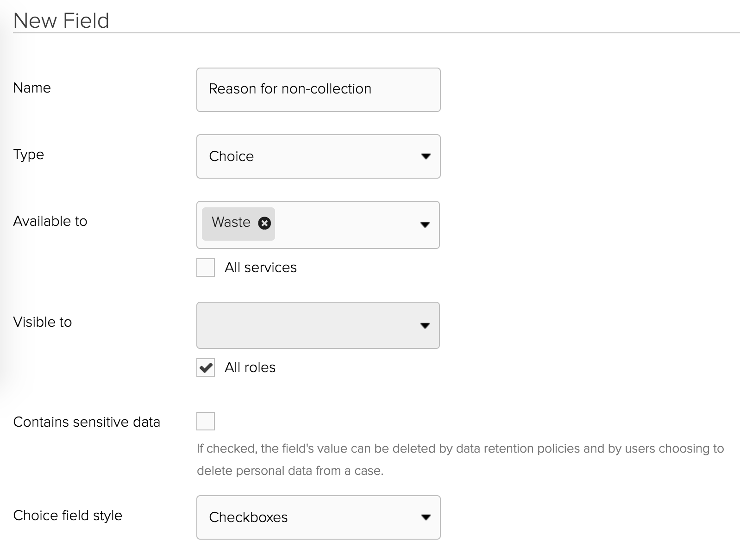Click the 'Choice field style' label
This screenshot has height=560, width=740.
[68, 516]
